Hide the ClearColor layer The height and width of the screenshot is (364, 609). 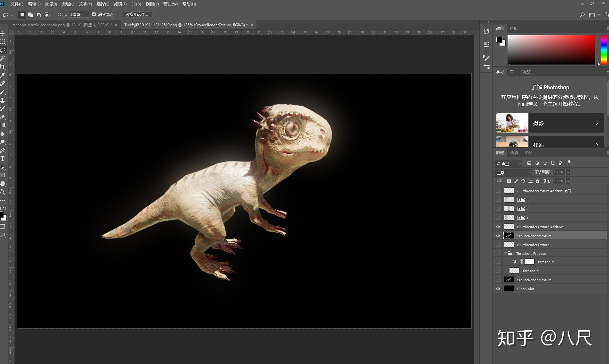498,289
